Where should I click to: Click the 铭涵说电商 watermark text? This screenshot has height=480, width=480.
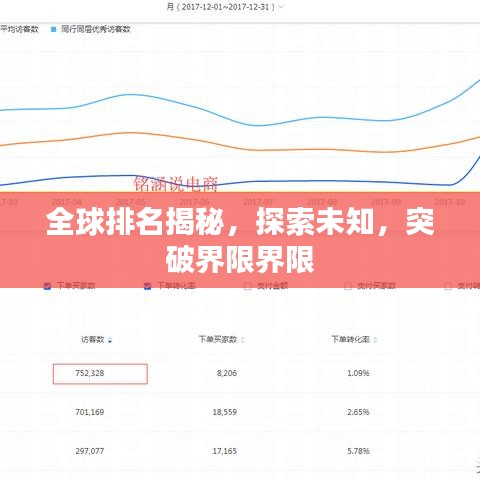(x=176, y=184)
